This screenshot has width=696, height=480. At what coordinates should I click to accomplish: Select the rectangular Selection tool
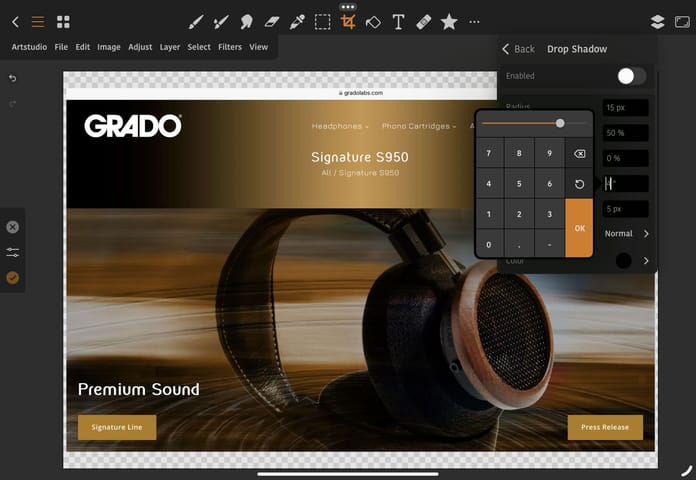(x=322, y=22)
